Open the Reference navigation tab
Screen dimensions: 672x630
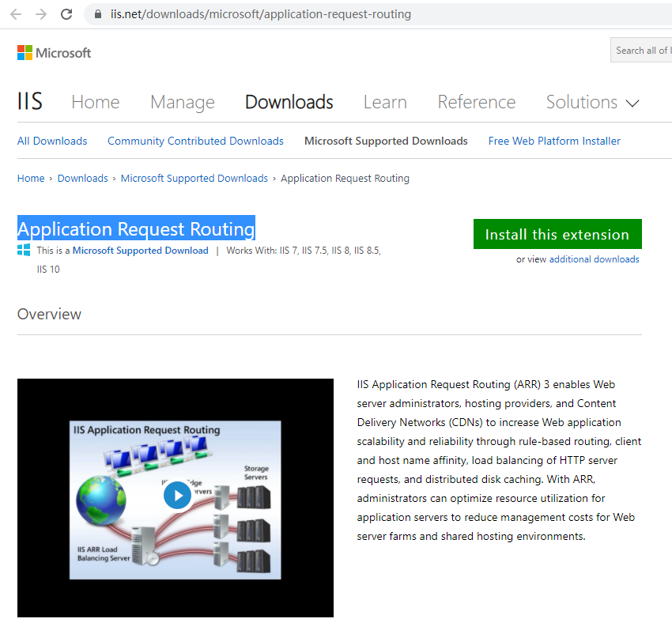tap(477, 102)
